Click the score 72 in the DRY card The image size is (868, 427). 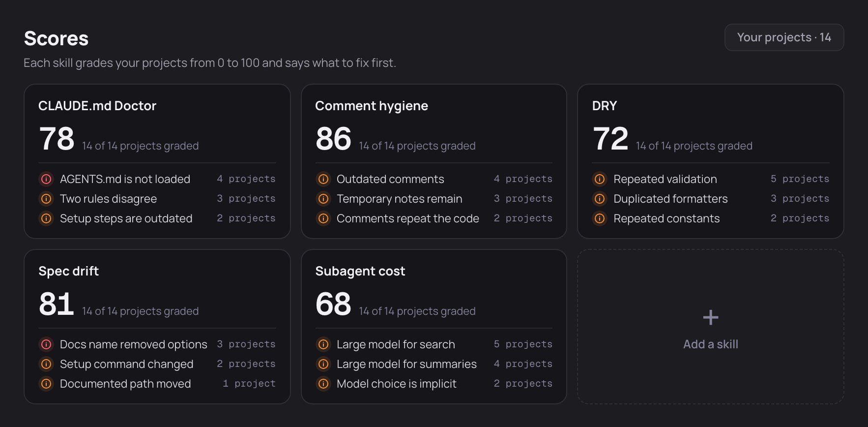610,139
